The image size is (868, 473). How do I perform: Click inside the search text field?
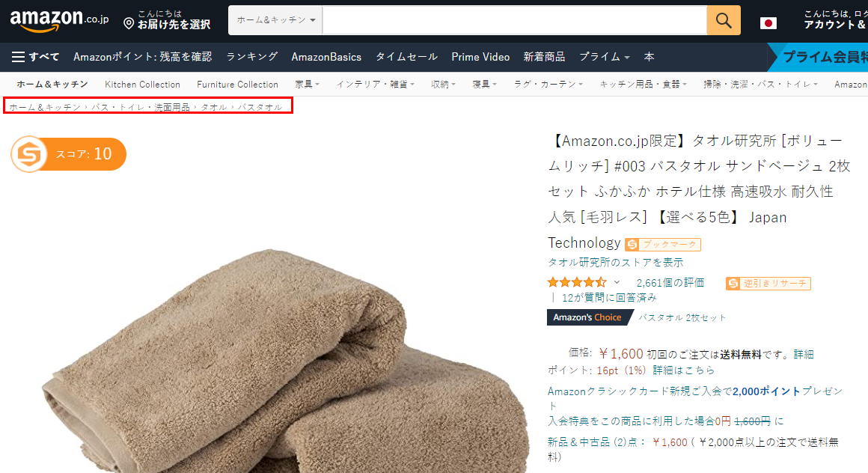click(515, 20)
